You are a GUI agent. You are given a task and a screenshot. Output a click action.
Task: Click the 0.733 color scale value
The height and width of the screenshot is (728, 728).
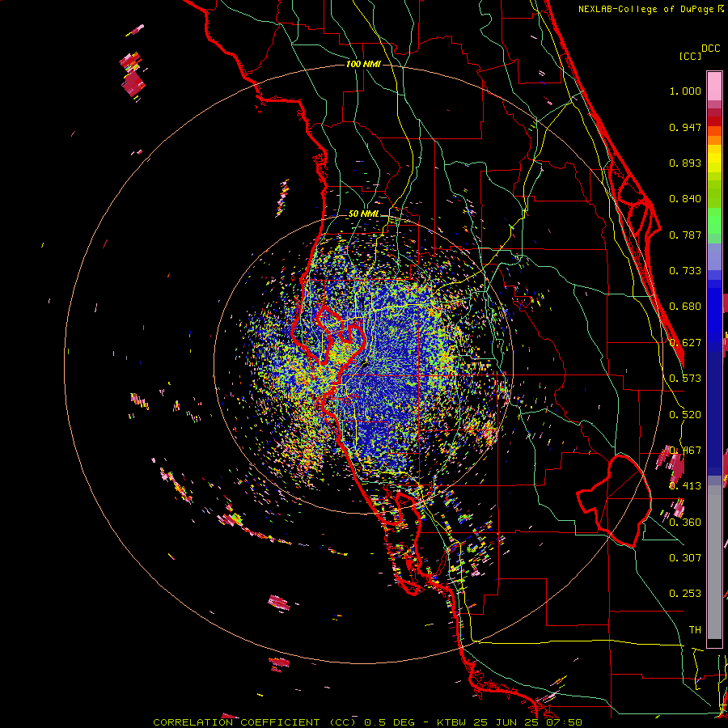pos(685,271)
